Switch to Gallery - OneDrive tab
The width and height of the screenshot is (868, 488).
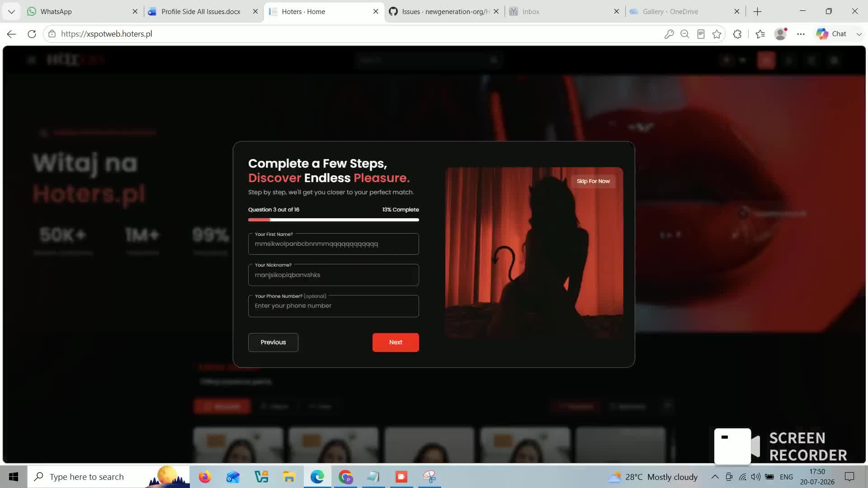[x=685, y=11]
